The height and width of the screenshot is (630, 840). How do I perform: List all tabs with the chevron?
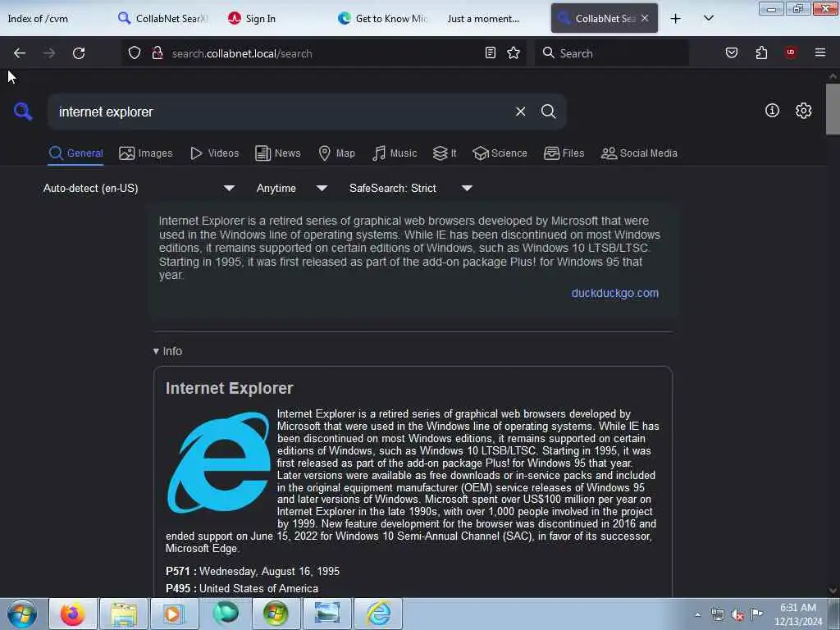click(x=708, y=18)
